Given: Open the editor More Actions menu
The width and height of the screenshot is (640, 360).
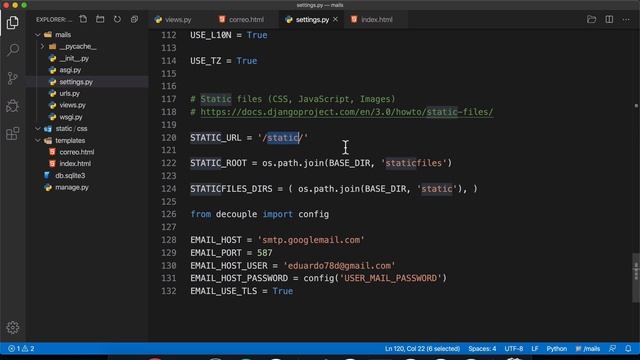Looking at the screenshot, I should [x=626, y=19].
